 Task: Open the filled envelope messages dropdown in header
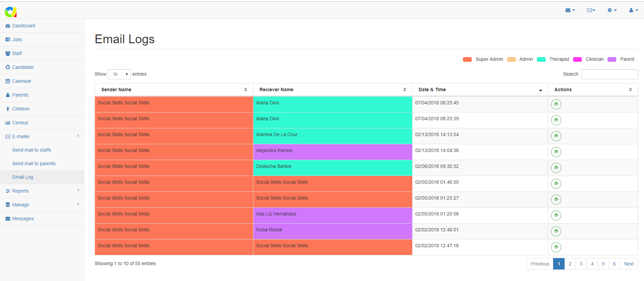tap(570, 10)
